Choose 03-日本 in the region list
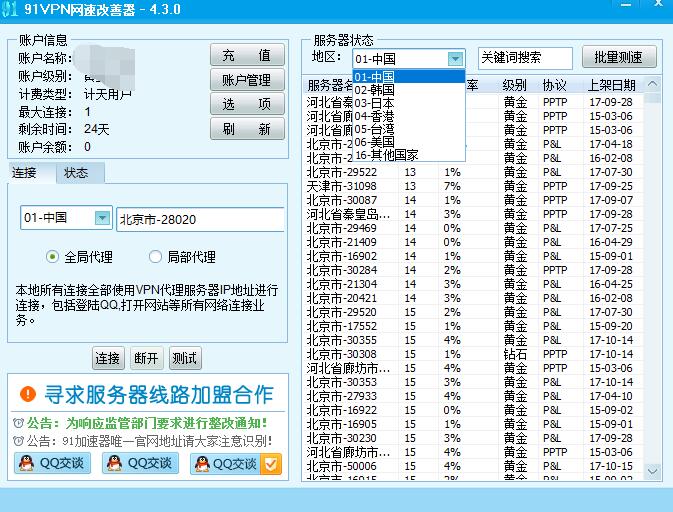This screenshot has height=512, width=673. pyautogui.click(x=409, y=103)
